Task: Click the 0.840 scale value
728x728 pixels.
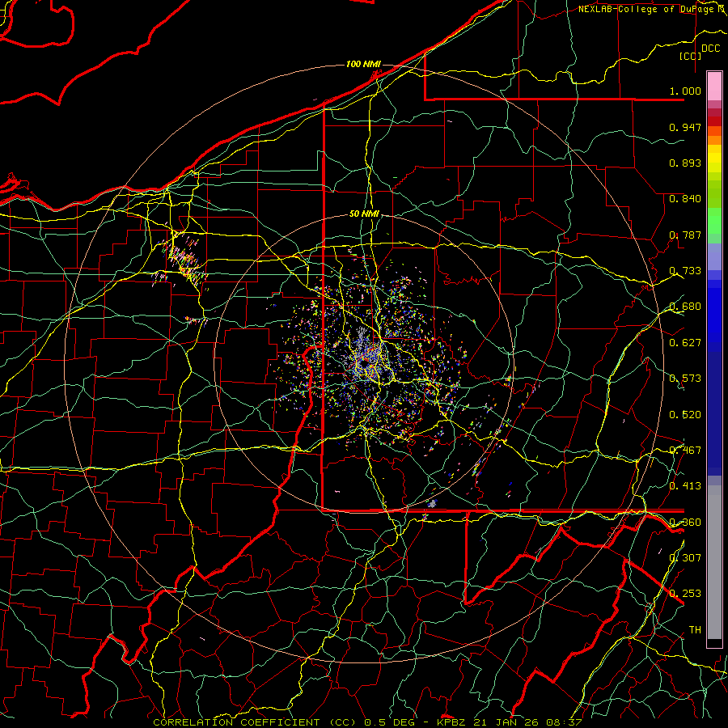Action: pyautogui.click(x=685, y=199)
